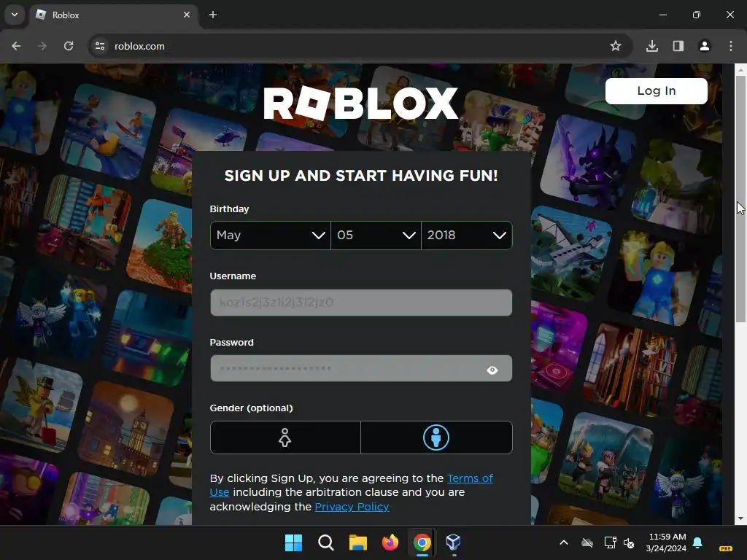The width and height of the screenshot is (747, 560).
Task: Open VirtualBox from the taskbar
Action: click(x=453, y=542)
